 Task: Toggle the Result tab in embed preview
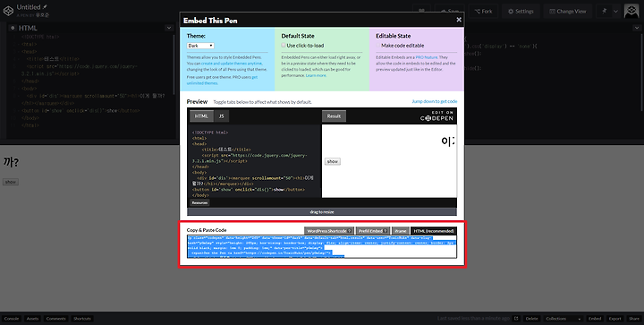point(334,116)
